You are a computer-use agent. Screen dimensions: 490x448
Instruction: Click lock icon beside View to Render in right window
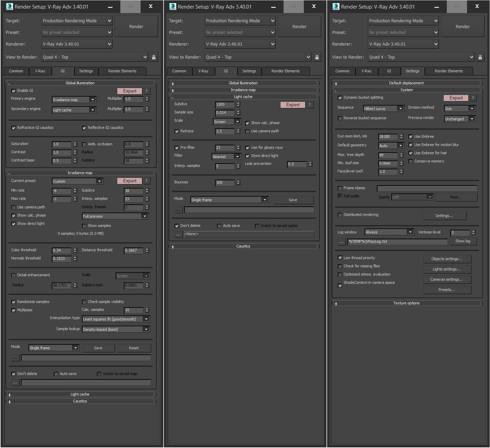click(480, 57)
